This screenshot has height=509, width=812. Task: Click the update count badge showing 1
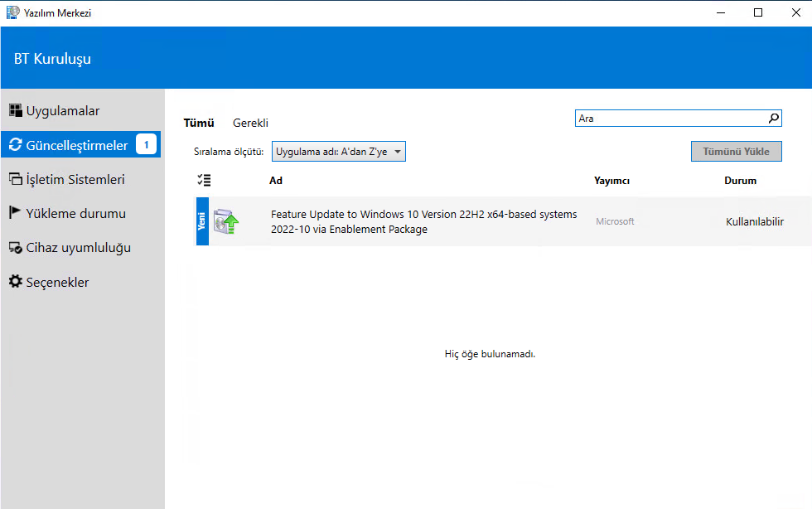coord(146,144)
